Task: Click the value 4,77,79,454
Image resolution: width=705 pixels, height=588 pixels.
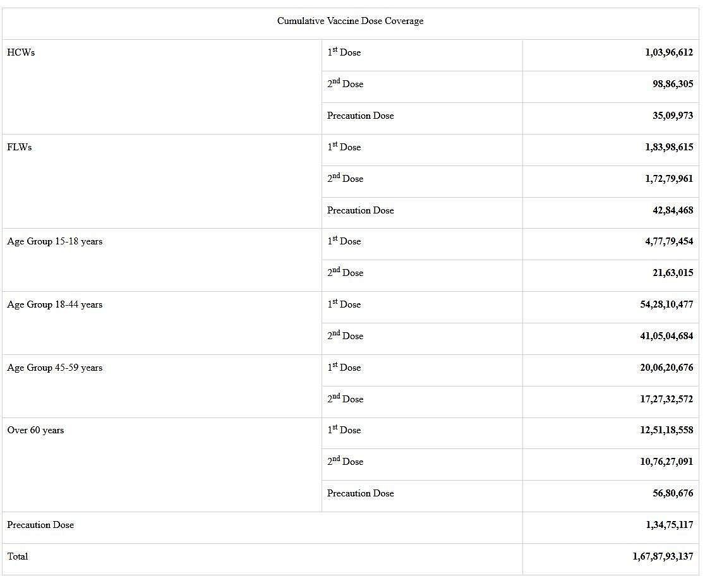Action: [668, 241]
